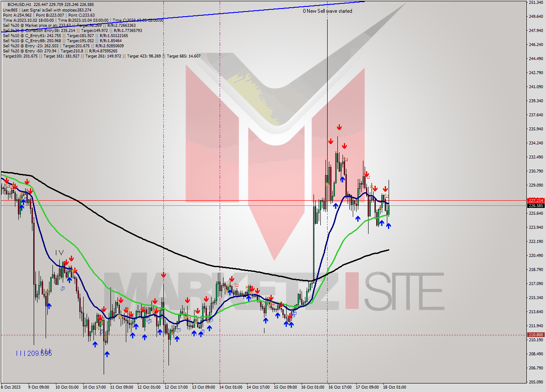This screenshot has width=546, height=392.
Task: Click the 'Target100: 201.675' targets line
Action: pyautogui.click(x=102, y=56)
